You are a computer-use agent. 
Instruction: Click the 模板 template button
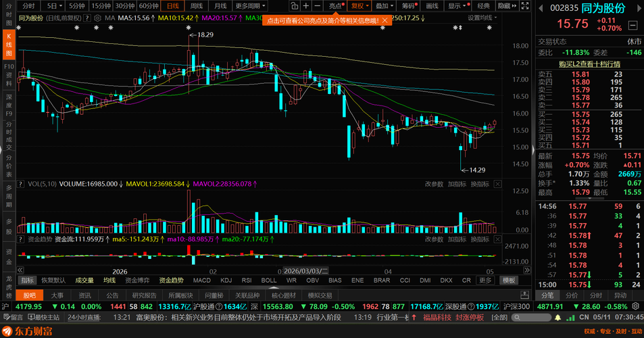[509, 280]
